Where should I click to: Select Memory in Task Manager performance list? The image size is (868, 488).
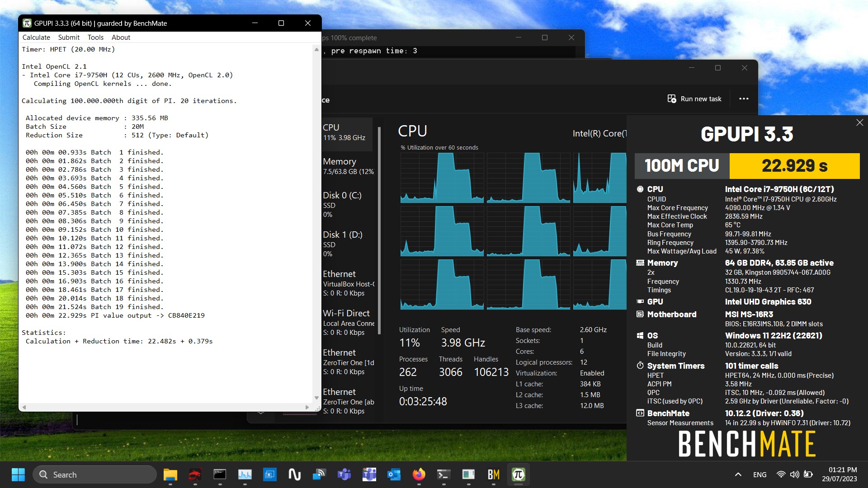348,166
